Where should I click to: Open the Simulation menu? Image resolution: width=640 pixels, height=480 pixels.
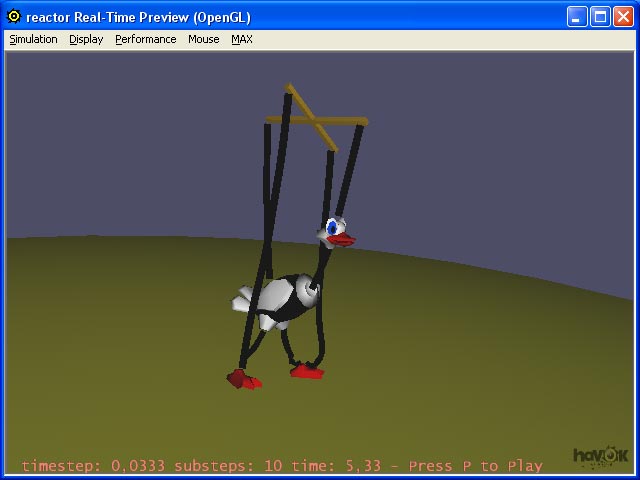[33, 40]
